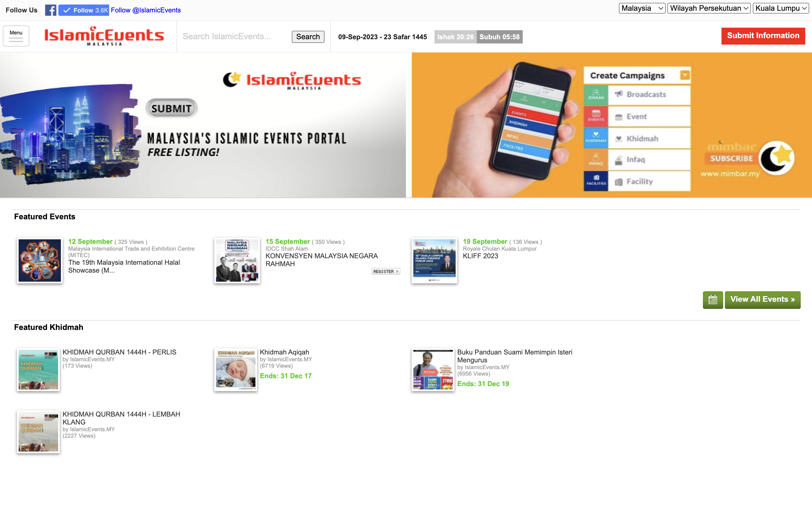Open the Konvensyen Malaysia Negara Rahmah thumbnail
The height and width of the screenshot is (508, 812).
click(x=237, y=260)
